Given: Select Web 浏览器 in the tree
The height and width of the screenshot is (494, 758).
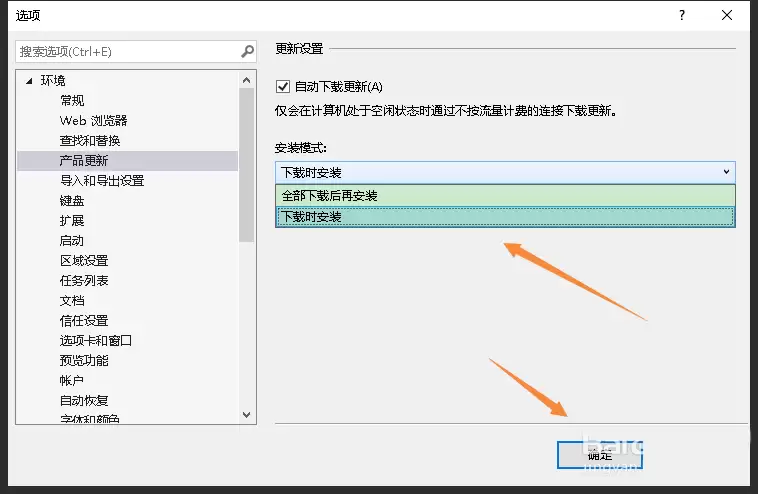Looking at the screenshot, I should pos(93,120).
